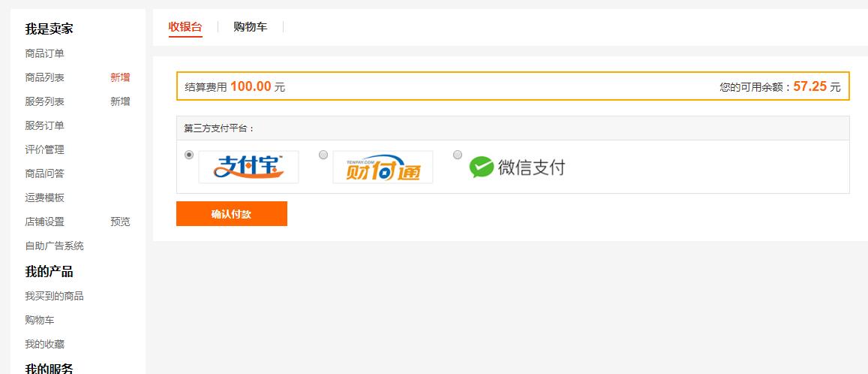This screenshot has height=374, width=868.
Task: Open 商品列表 in the sidebar
Action: 45,77
